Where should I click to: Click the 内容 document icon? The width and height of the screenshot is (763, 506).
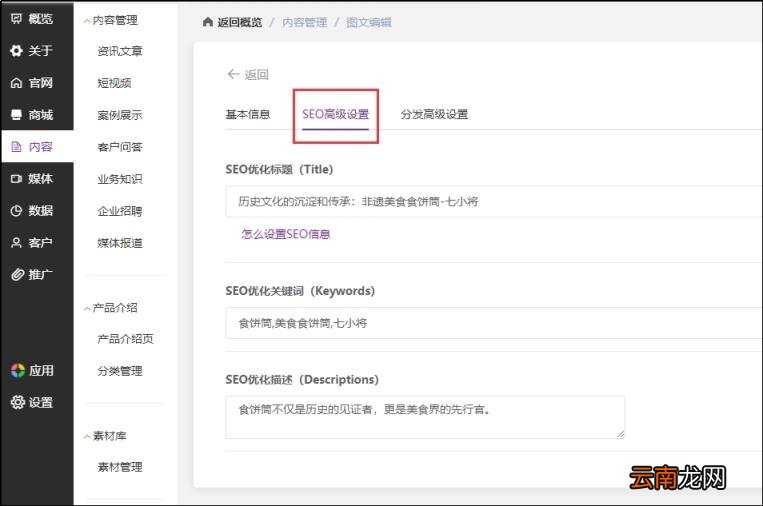[x=17, y=146]
